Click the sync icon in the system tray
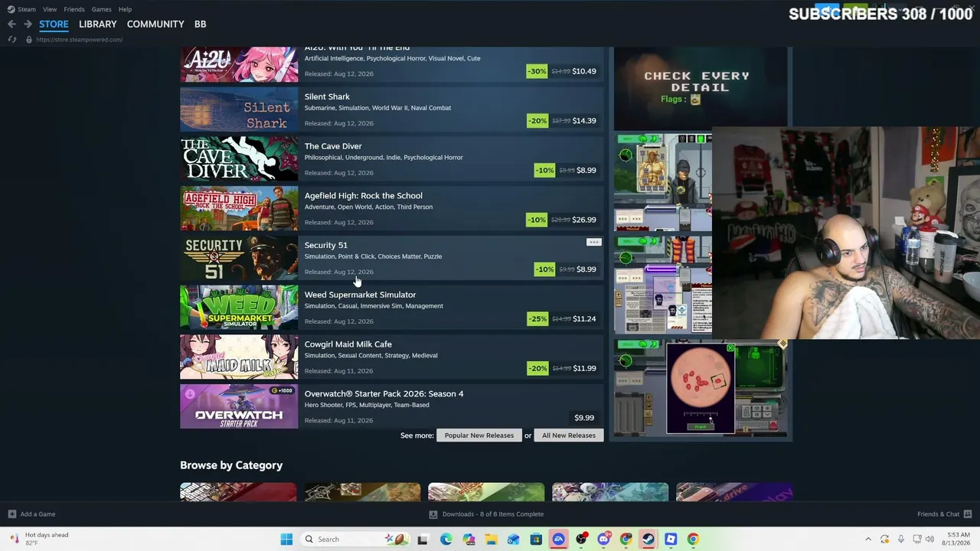 (x=884, y=540)
